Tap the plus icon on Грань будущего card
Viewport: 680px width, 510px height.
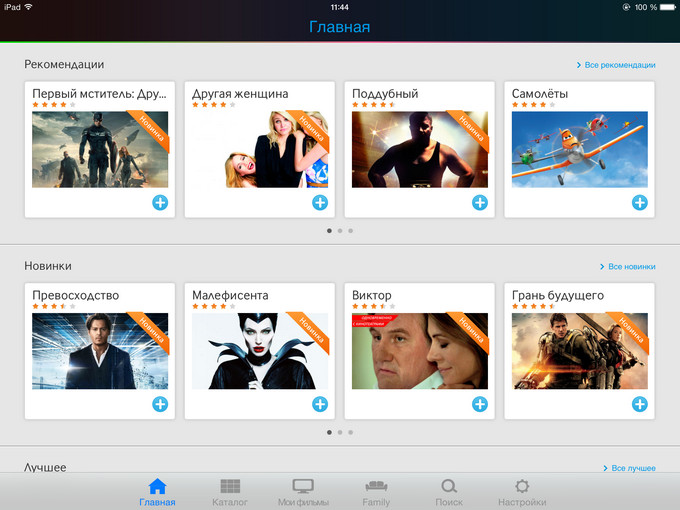(x=640, y=404)
